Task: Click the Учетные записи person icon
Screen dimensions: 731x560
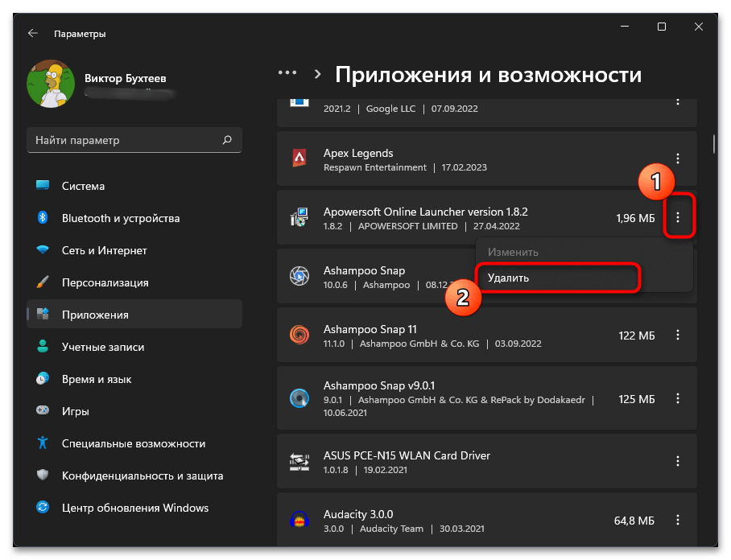Action: coord(43,346)
